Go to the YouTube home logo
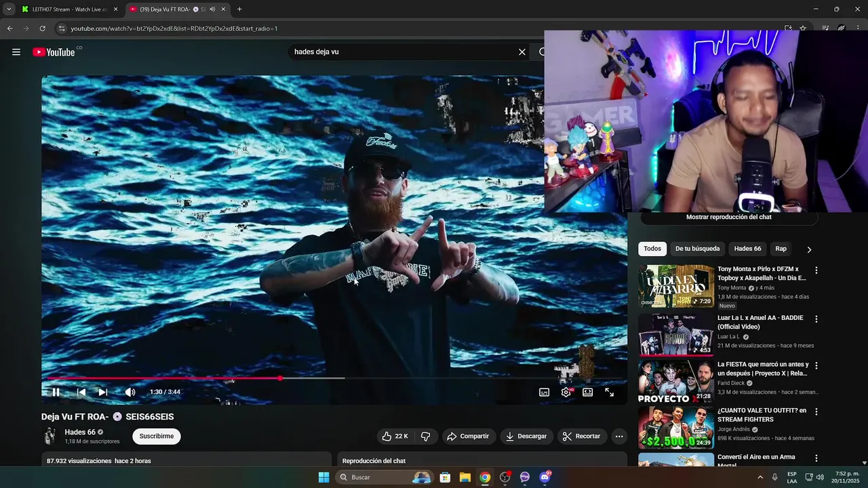868x488 pixels. [54, 52]
